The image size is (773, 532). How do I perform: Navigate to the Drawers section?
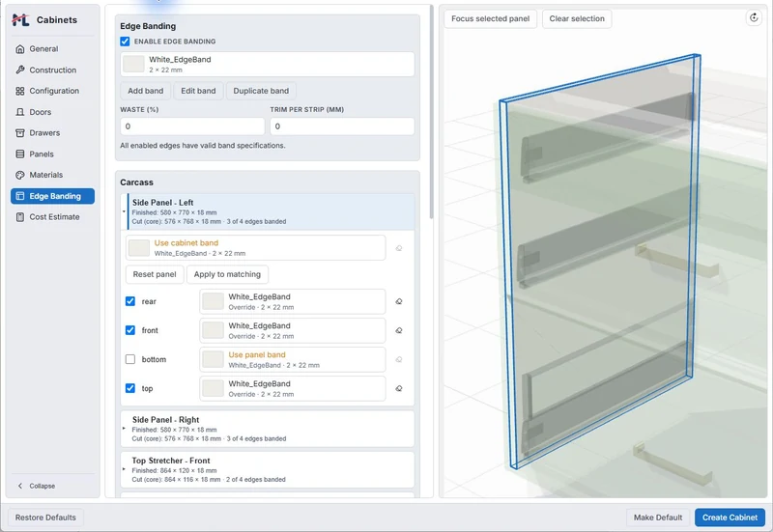click(x=52, y=133)
